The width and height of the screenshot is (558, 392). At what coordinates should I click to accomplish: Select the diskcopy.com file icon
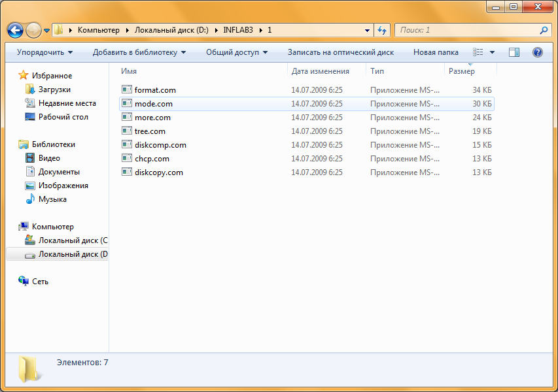[127, 172]
